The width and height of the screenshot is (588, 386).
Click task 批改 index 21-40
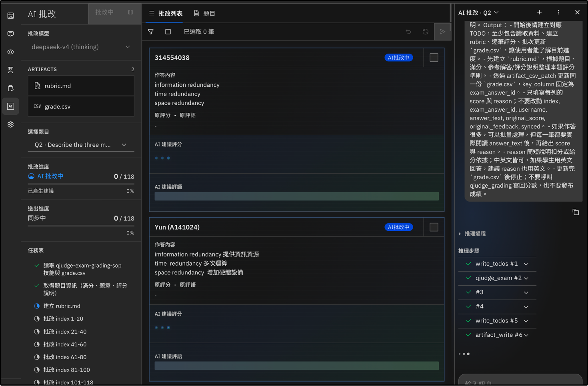tap(65, 332)
